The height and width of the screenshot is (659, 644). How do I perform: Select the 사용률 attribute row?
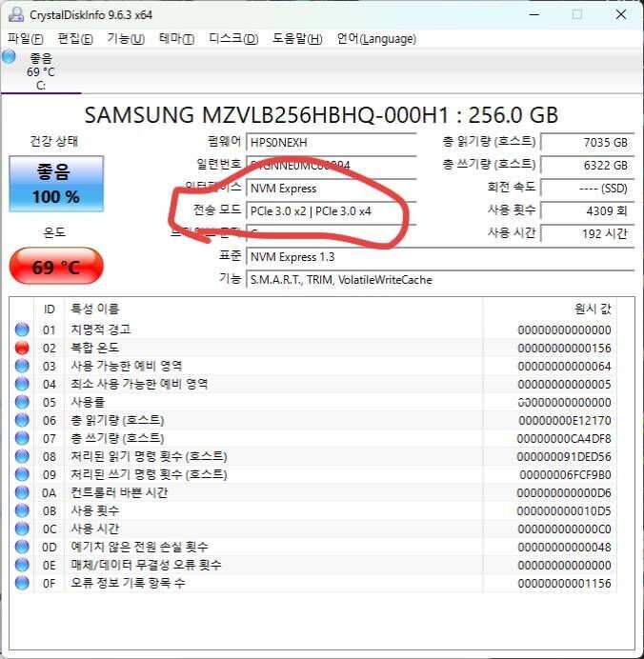click(313, 402)
